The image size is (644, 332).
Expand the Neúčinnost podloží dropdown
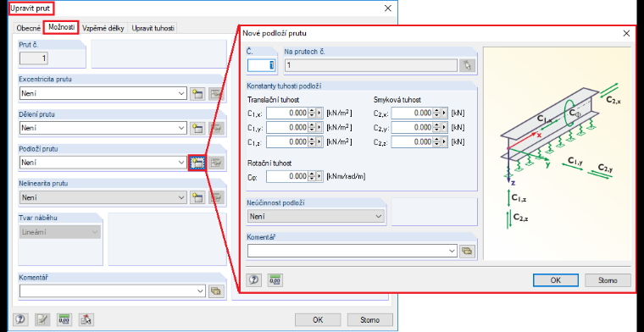tap(379, 216)
